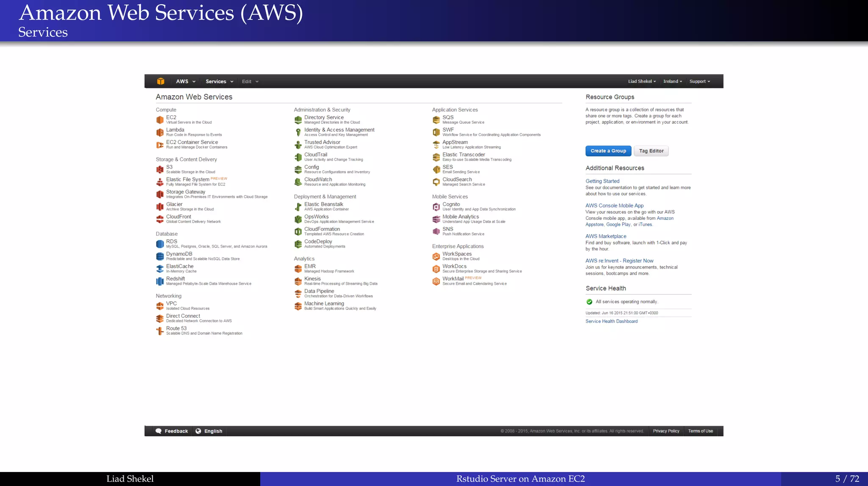
Task: Click the CloudFront icon
Action: click(x=160, y=219)
